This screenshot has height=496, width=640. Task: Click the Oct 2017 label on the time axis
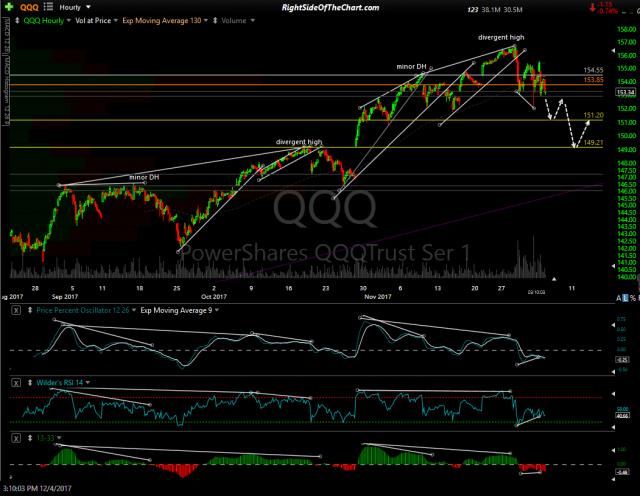[213, 297]
